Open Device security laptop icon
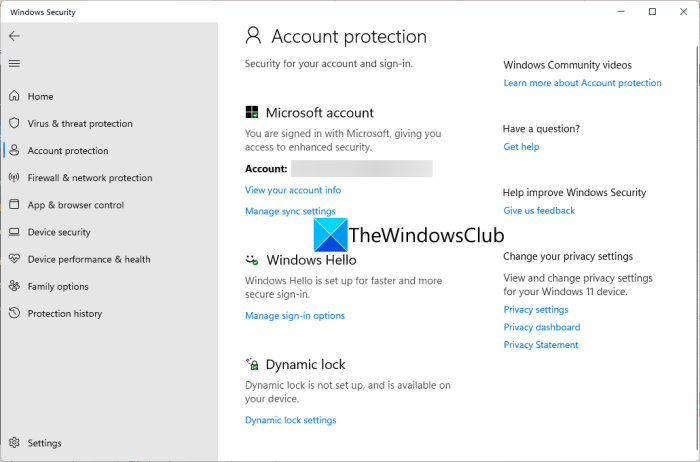The image size is (700, 462). (x=14, y=232)
